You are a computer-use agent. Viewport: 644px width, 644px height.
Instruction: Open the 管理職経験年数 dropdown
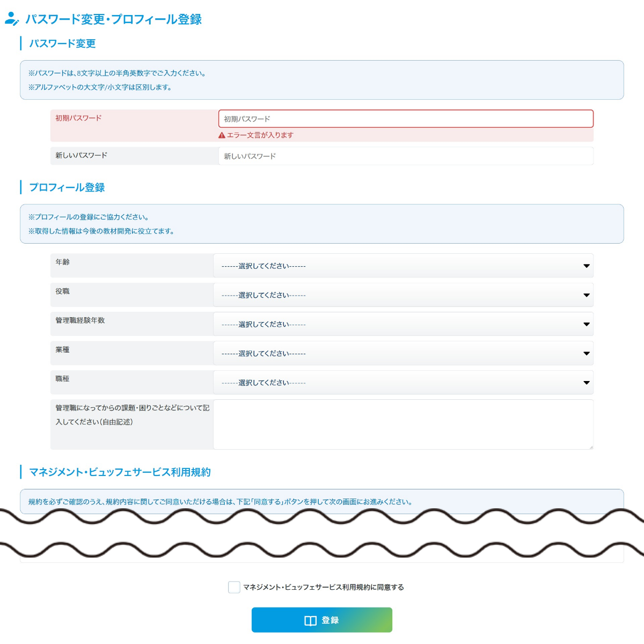403,324
